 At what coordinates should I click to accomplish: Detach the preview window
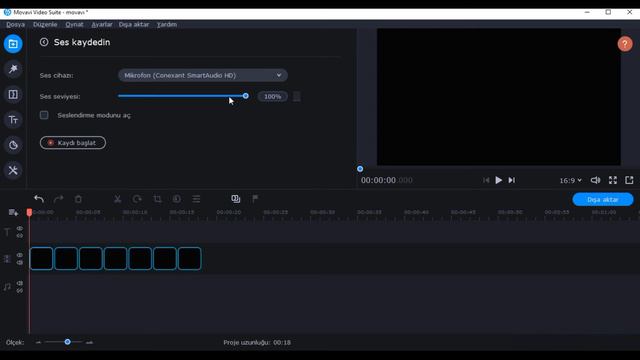pos(629,180)
